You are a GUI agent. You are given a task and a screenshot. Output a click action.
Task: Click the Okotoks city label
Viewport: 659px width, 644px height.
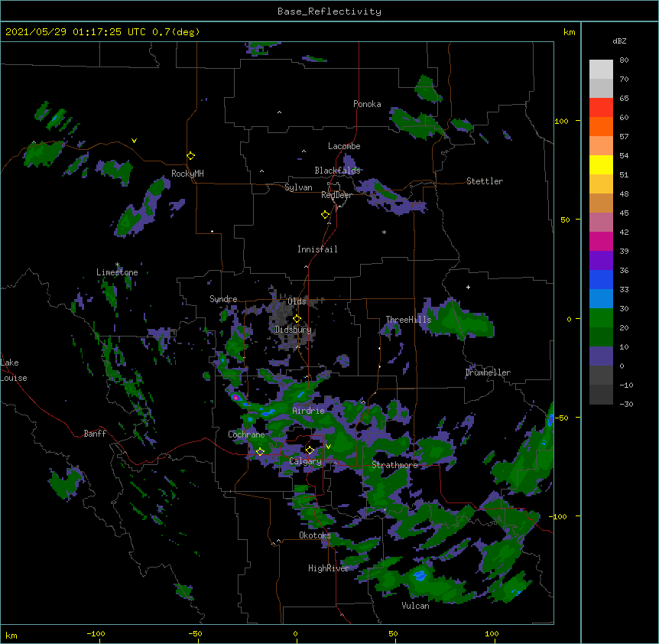[x=315, y=535]
